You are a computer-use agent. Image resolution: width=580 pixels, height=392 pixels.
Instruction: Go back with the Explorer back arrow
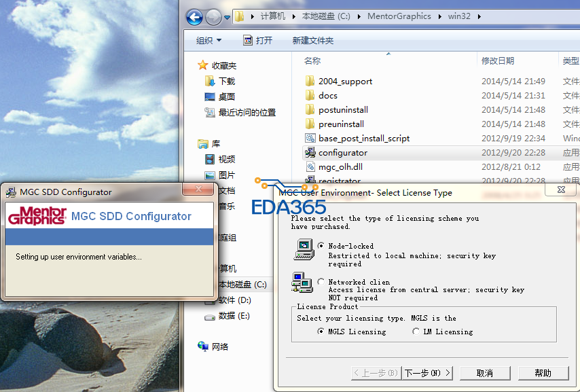(194, 17)
